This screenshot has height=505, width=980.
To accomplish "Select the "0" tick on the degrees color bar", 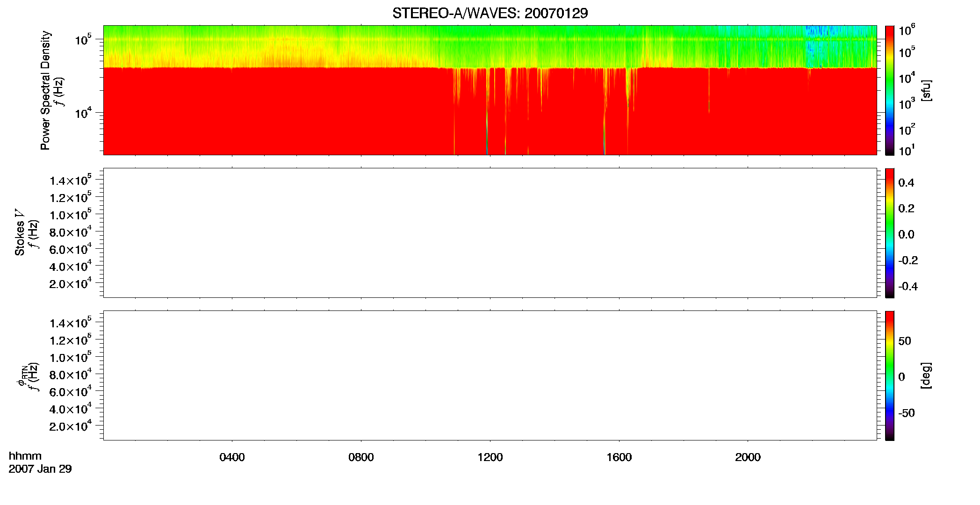I will pyautogui.click(x=901, y=377).
